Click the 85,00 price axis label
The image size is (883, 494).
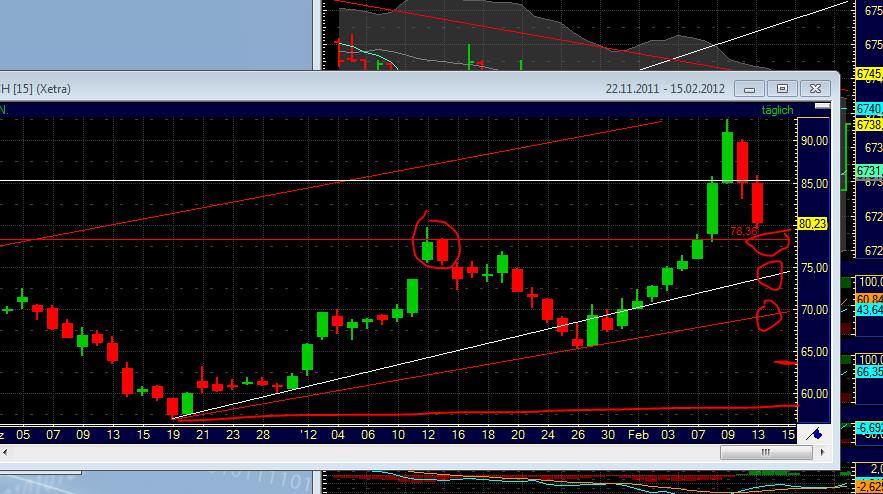click(814, 184)
